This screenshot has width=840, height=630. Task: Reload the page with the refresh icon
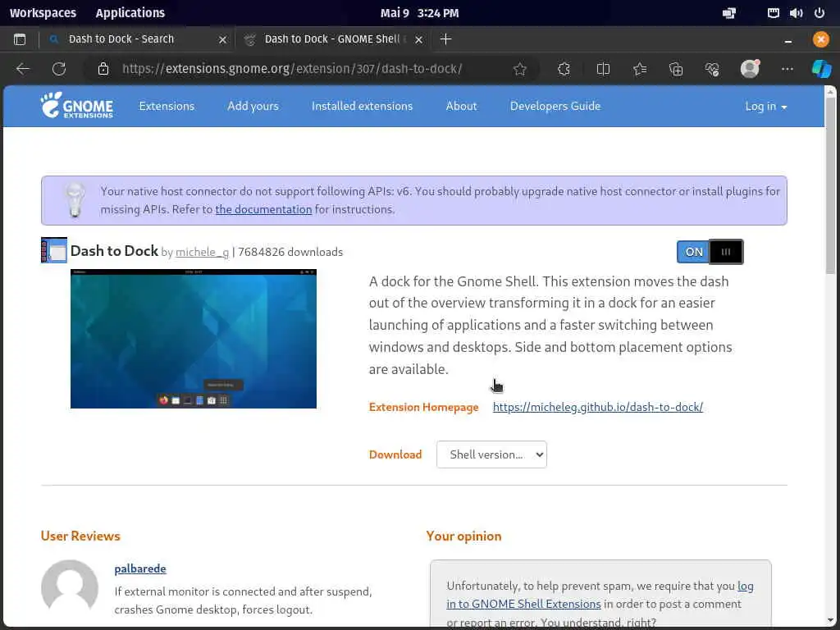(59, 69)
